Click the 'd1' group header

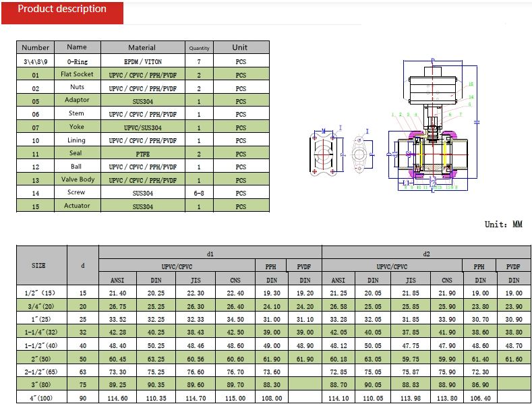pos(210,253)
